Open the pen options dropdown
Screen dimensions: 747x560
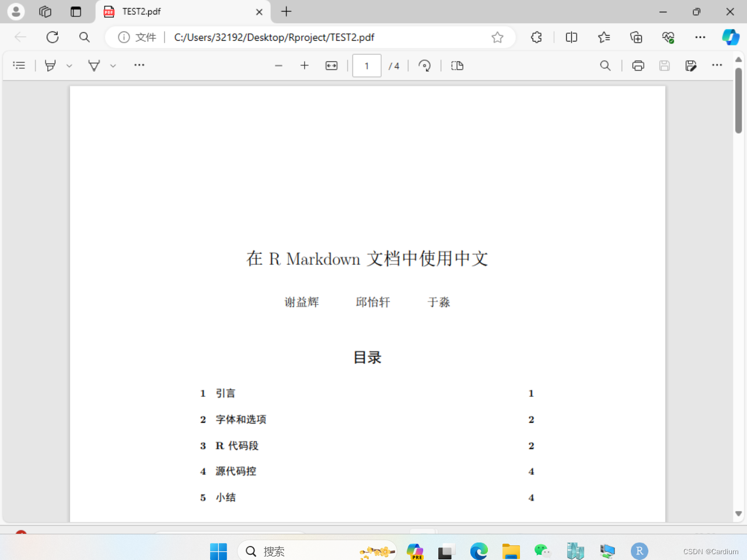click(69, 65)
